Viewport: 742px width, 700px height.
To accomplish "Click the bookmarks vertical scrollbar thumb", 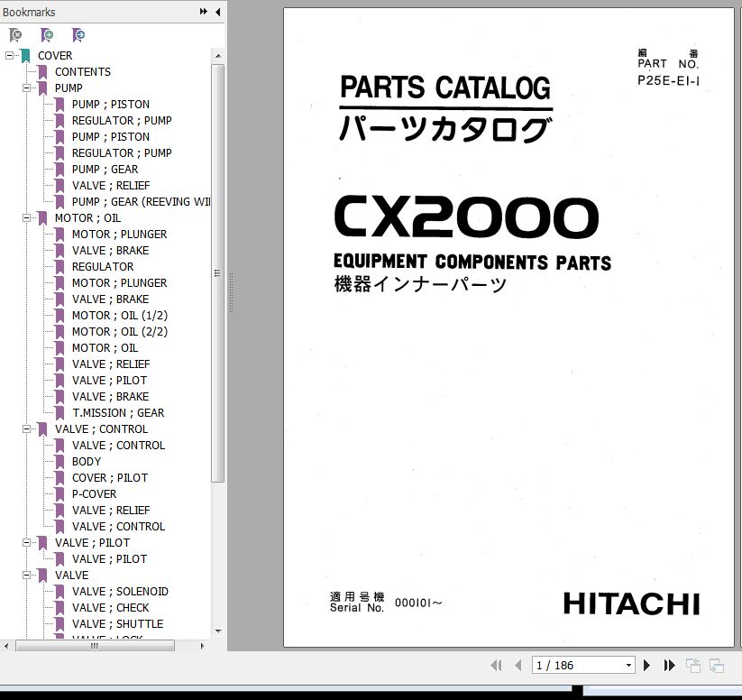I will click(217, 273).
